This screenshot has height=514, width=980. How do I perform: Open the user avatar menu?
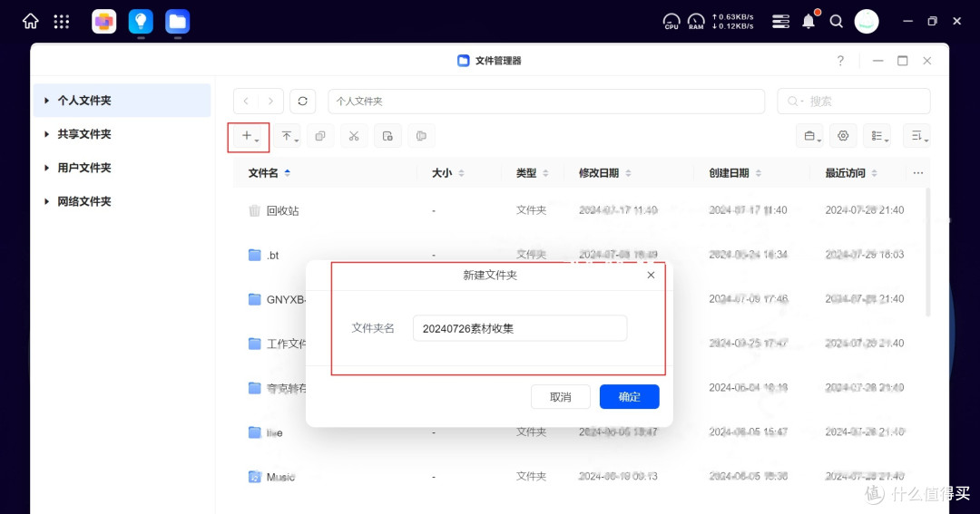coord(867,22)
